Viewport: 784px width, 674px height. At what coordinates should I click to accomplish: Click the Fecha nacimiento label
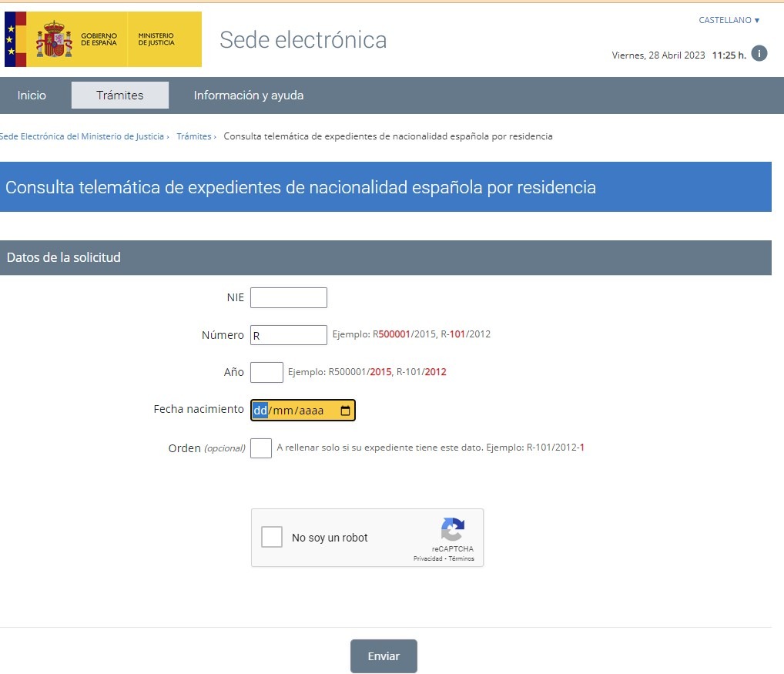pos(199,409)
